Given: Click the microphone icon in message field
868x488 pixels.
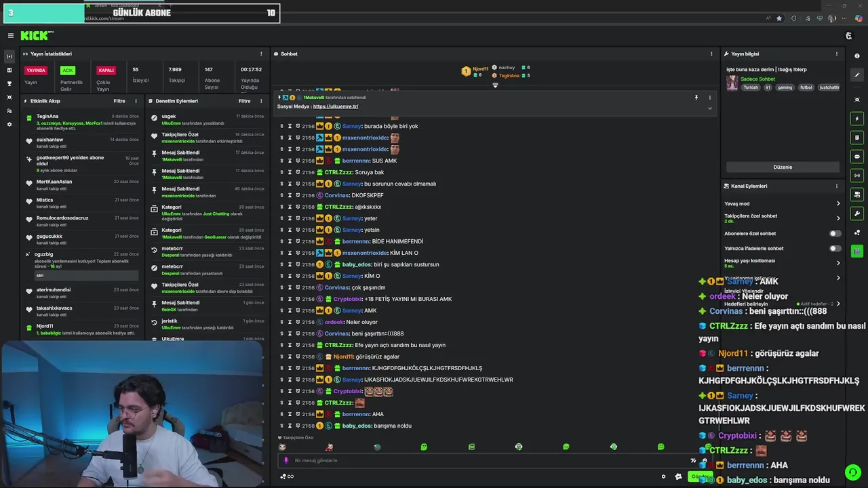Looking at the screenshot, I should (x=285, y=460).
